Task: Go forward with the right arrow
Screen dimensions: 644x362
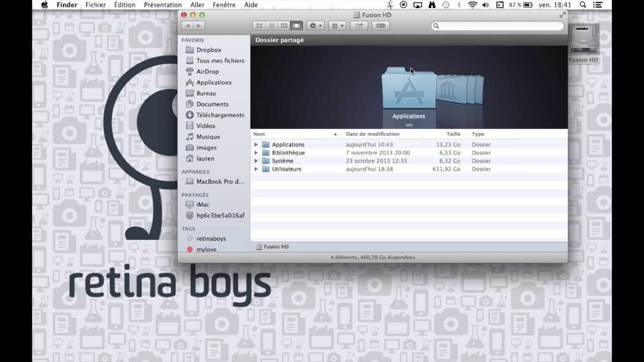Action: click(199, 26)
